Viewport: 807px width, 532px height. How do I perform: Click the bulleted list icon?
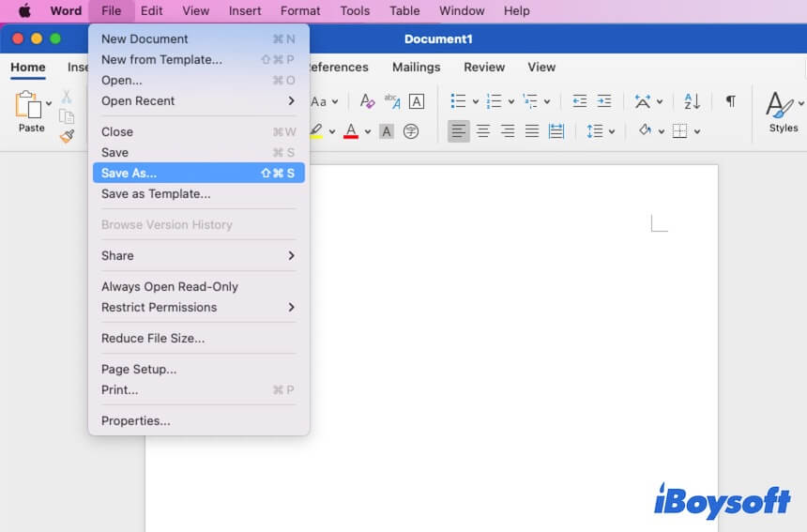point(458,100)
